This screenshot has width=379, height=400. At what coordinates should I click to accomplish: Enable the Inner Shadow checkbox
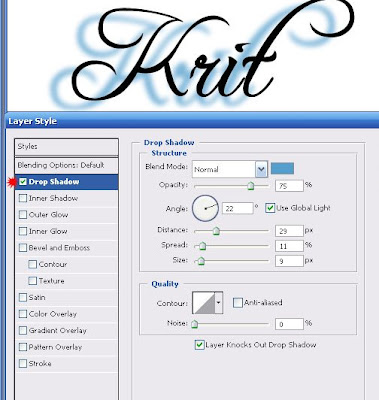pos(23,198)
